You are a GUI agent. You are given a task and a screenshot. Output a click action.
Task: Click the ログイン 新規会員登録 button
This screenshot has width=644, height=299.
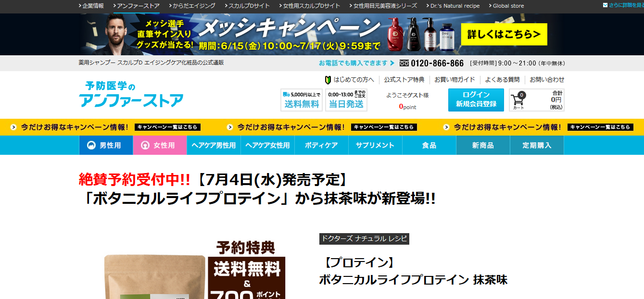(x=476, y=100)
